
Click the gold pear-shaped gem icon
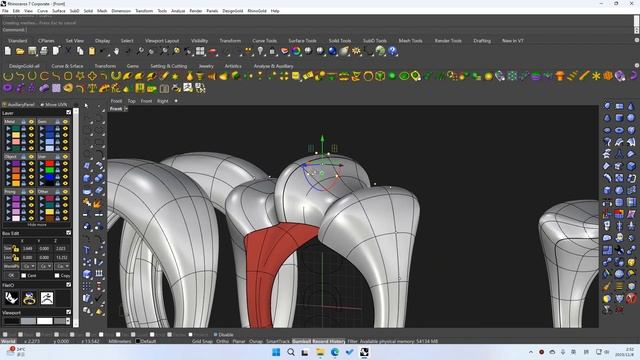point(190,76)
